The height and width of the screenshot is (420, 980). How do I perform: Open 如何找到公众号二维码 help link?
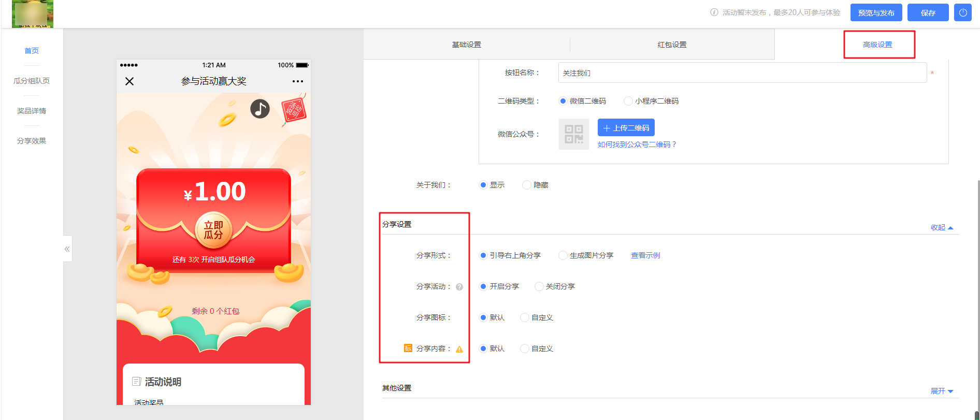637,144
